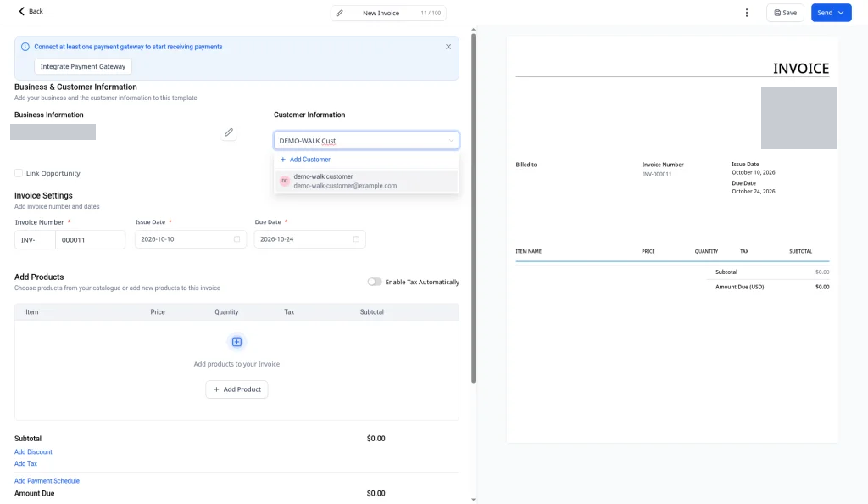Enable Tax Automatically toggle
Screen dimensions: 868x504
pyautogui.click(x=375, y=282)
